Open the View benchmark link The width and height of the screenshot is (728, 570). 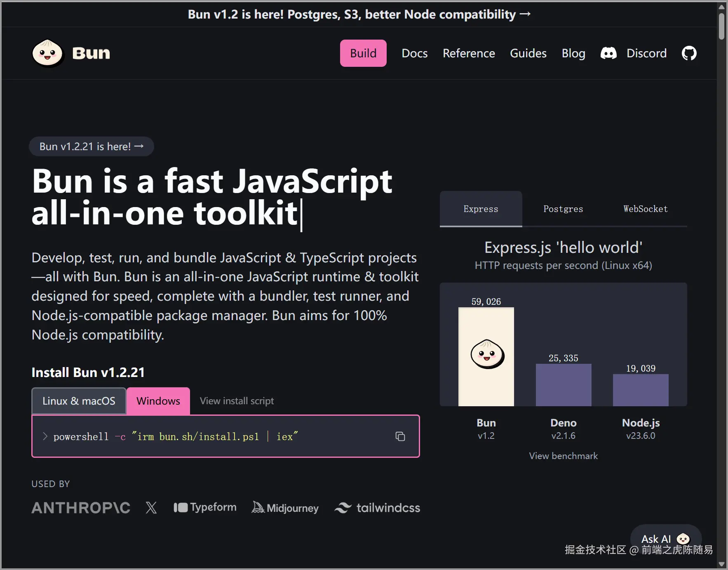click(563, 456)
